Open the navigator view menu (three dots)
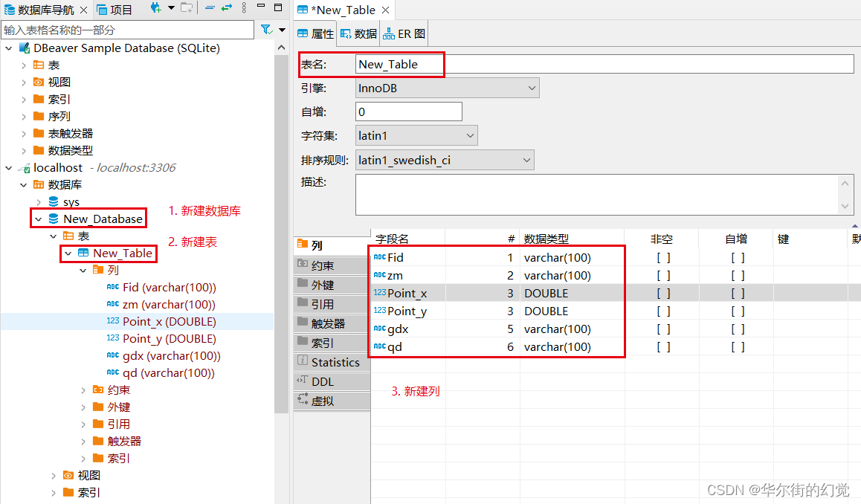 pos(244,8)
